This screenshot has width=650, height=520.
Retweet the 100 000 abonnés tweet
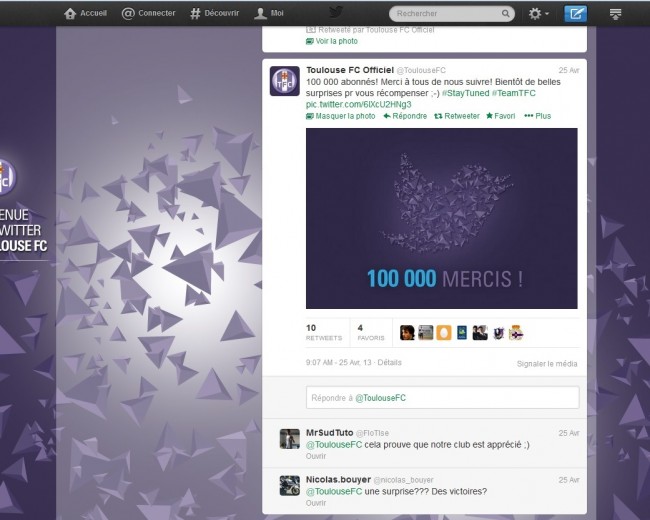tap(457, 116)
